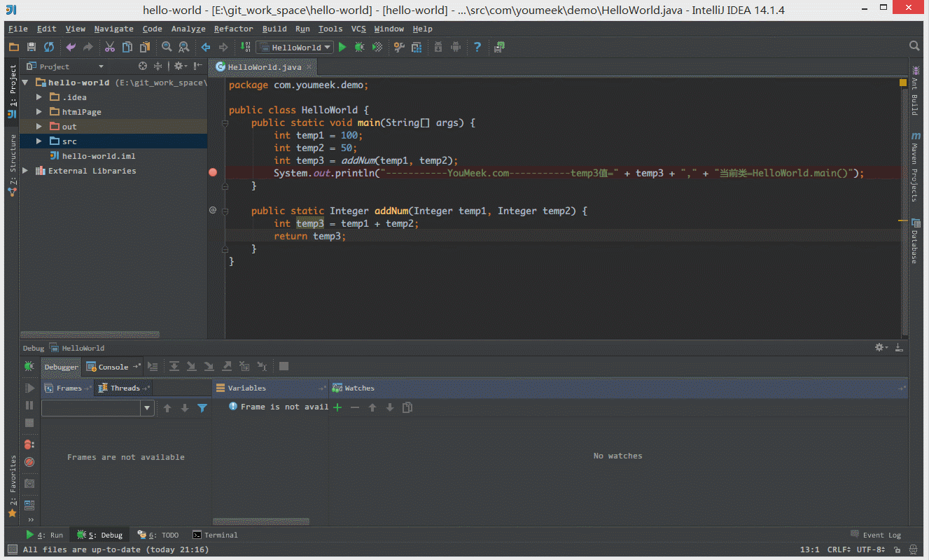Viewport: 929px width, 560px height.
Task: Expand the src folder in Project tree
Action: (40, 141)
